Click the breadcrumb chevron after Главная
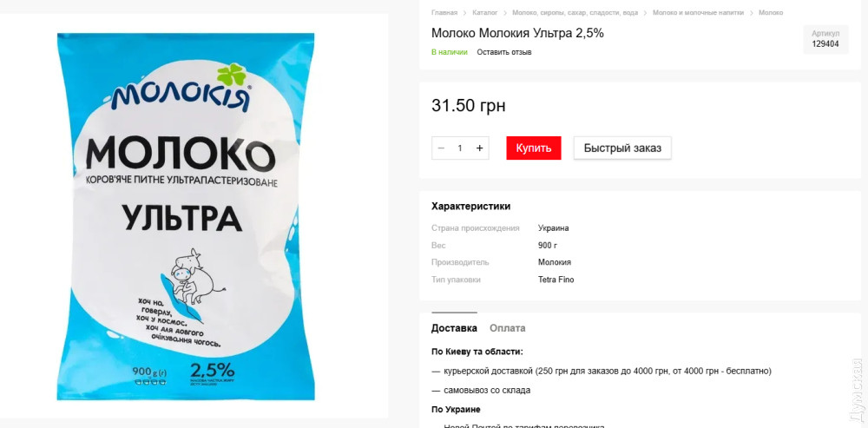This screenshot has width=868, height=428. click(465, 13)
